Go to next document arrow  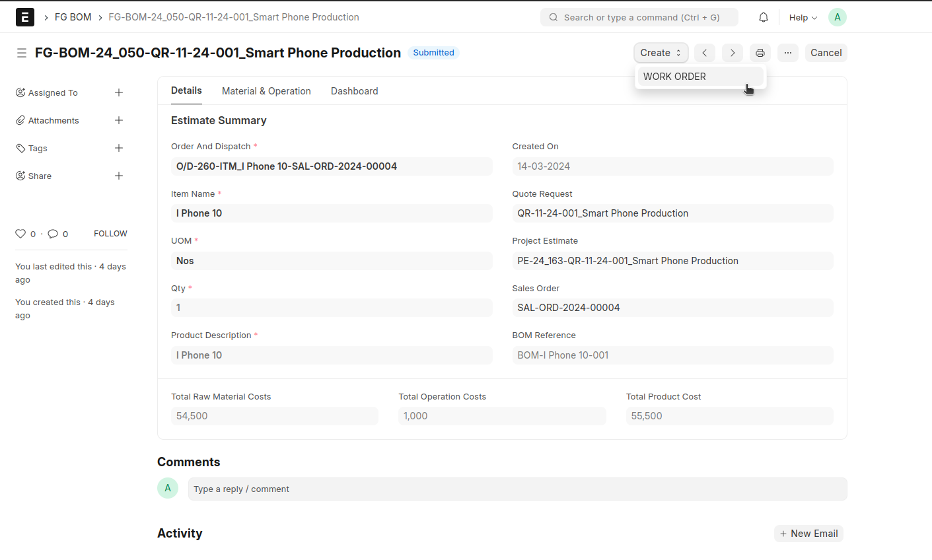[733, 53]
